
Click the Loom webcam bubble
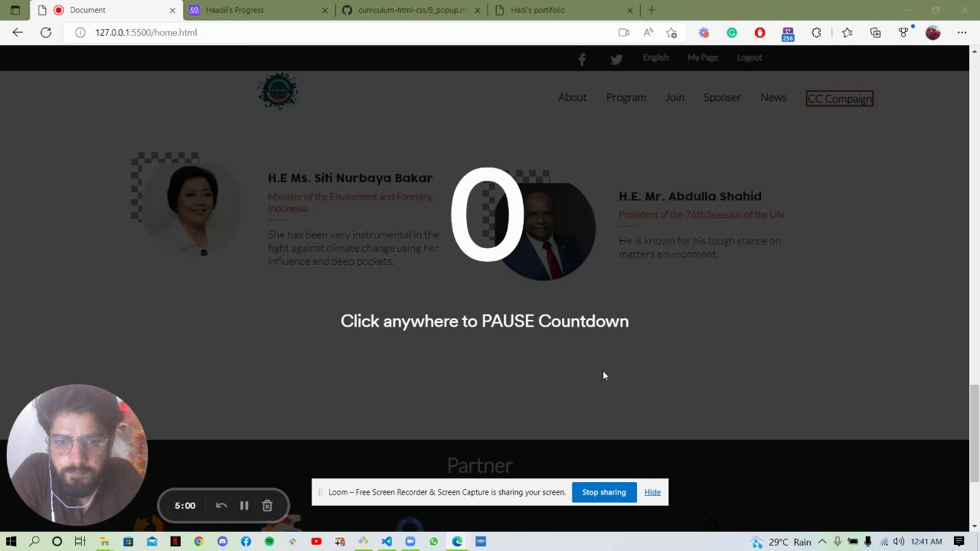(x=77, y=455)
